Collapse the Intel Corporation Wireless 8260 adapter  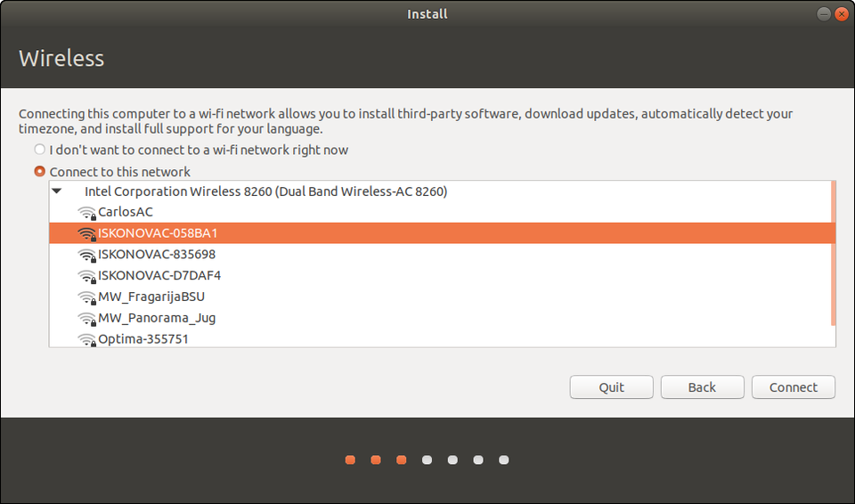pos(57,191)
